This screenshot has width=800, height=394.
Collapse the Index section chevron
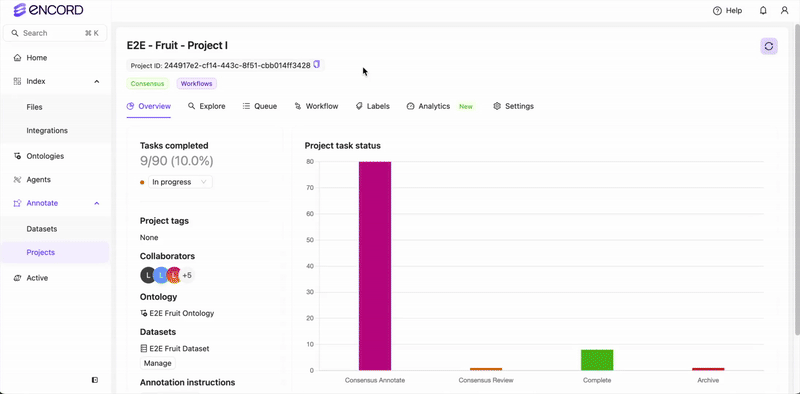[x=97, y=82]
